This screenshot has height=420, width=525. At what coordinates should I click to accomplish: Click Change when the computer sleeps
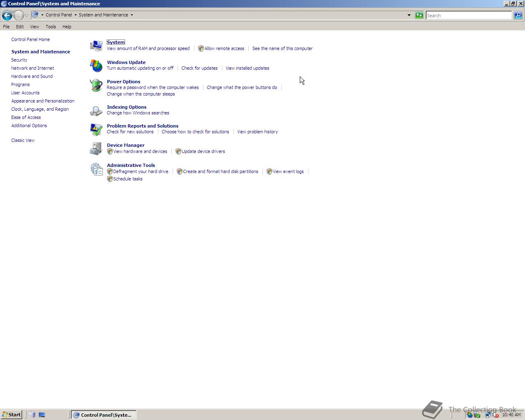coord(141,94)
